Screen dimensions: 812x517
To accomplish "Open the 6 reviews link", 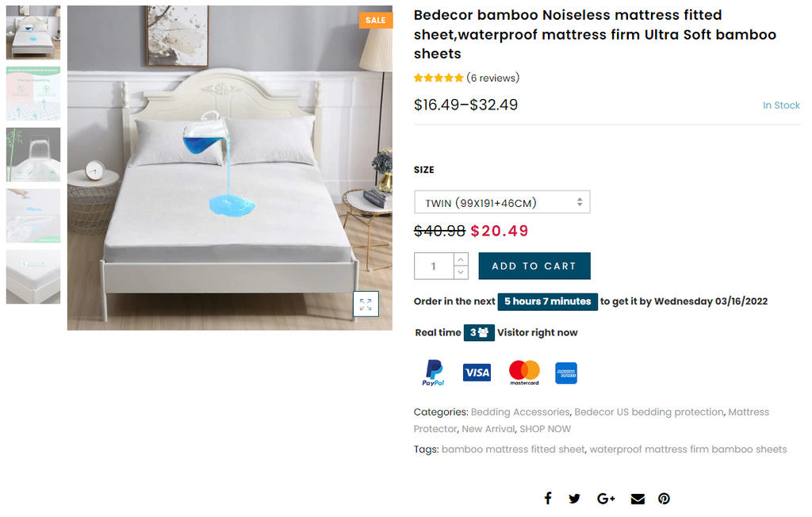I will pos(492,78).
